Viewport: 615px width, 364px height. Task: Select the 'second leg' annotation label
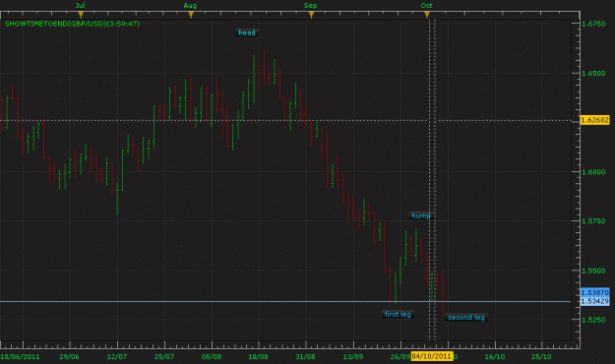pyautogui.click(x=466, y=318)
